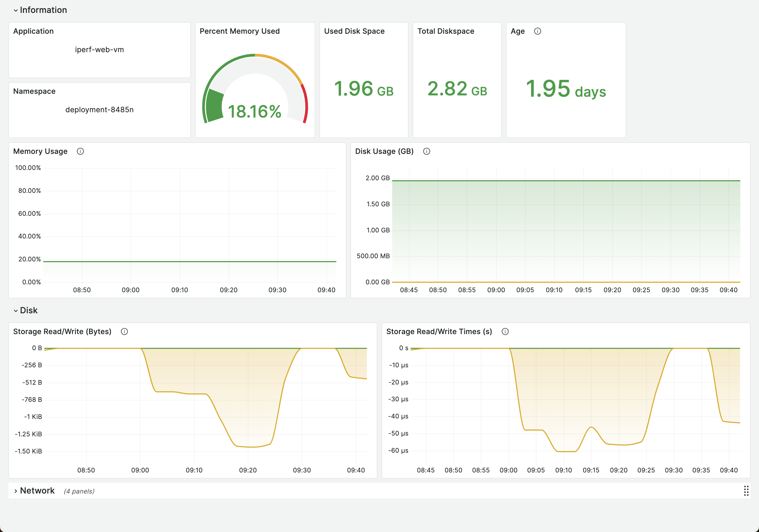Click the Application panel title
This screenshot has height=532, width=759.
(x=33, y=31)
